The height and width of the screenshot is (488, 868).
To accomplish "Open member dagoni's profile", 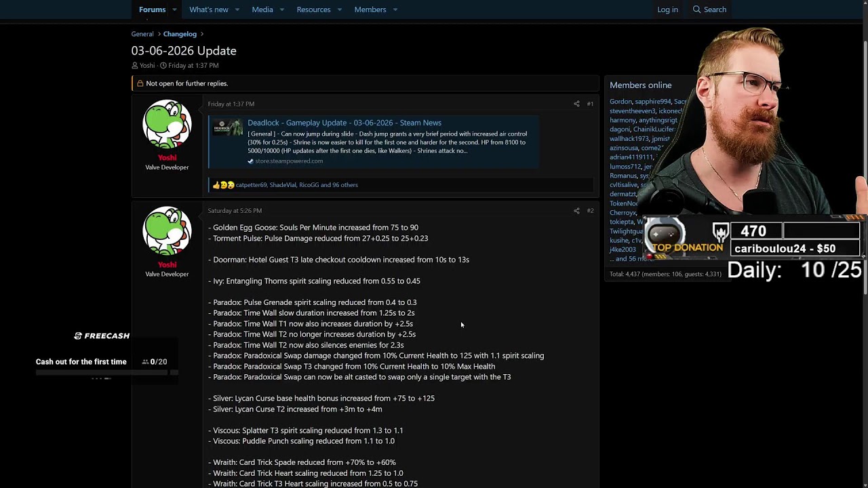I will (620, 129).
